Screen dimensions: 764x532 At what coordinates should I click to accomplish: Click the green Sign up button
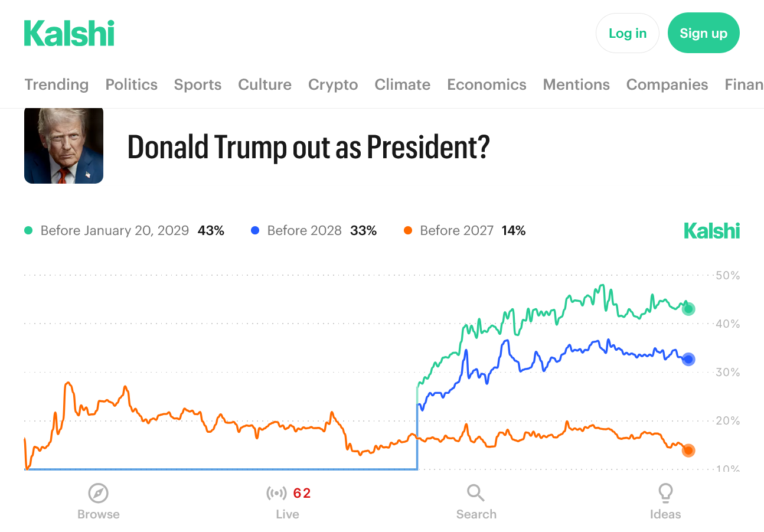click(x=703, y=33)
